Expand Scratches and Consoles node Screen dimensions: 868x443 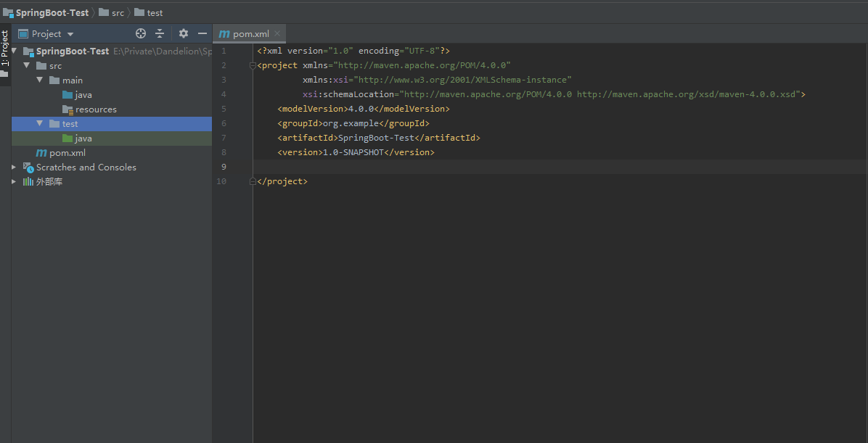coord(14,167)
